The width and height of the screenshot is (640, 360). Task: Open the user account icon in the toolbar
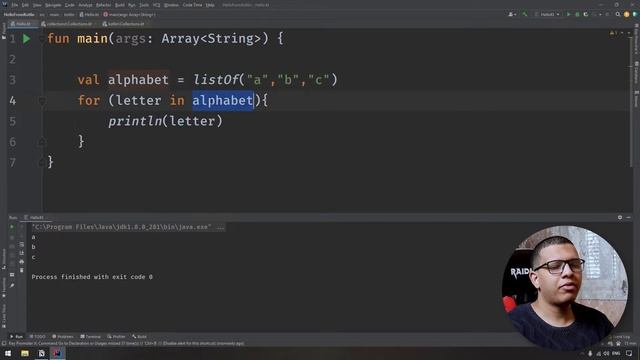click(511, 14)
